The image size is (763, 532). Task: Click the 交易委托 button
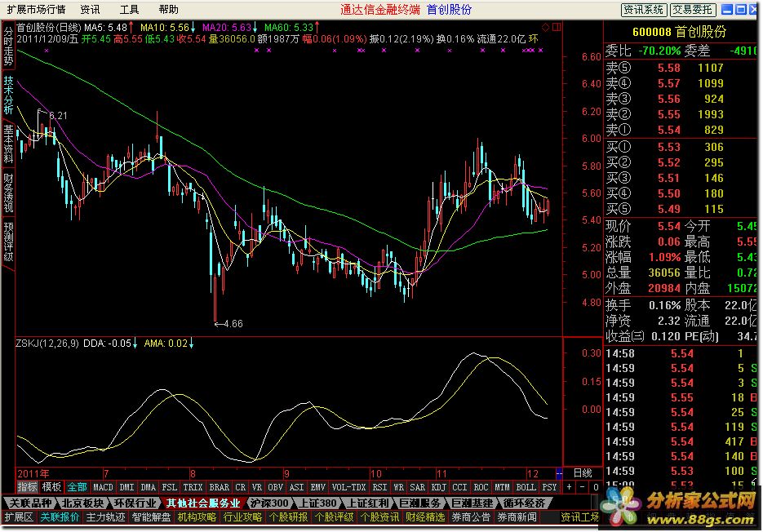[x=693, y=10]
